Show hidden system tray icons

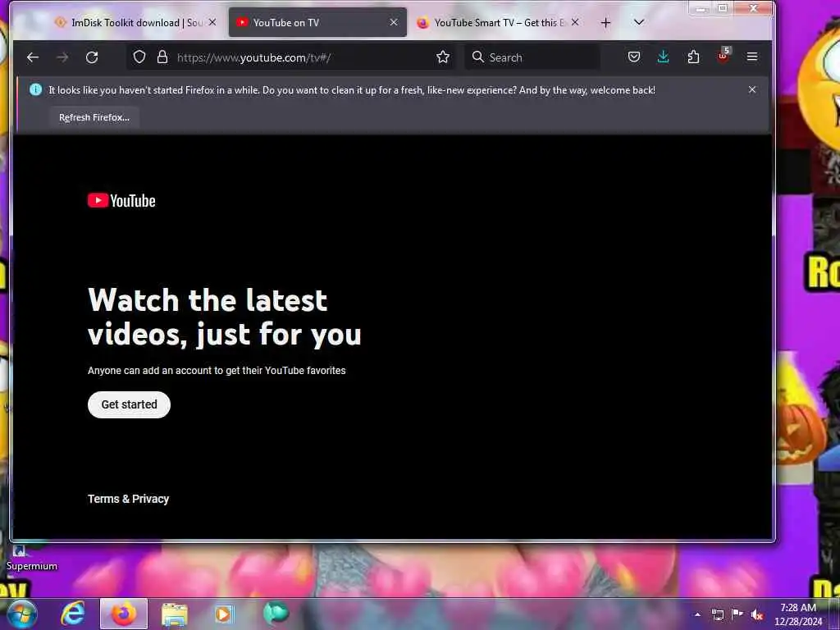pos(697,614)
